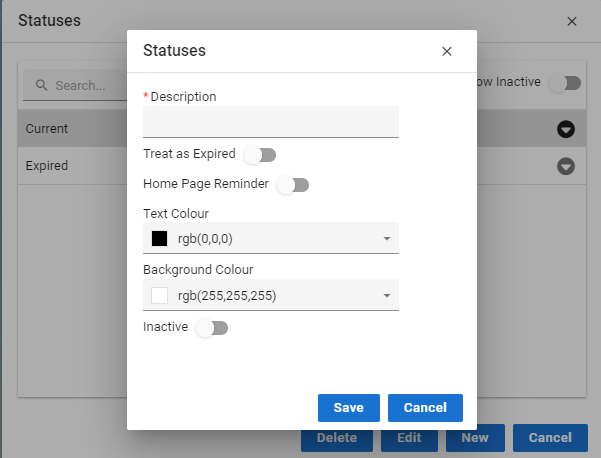Enable Home Page Reminder switch

coord(293,185)
